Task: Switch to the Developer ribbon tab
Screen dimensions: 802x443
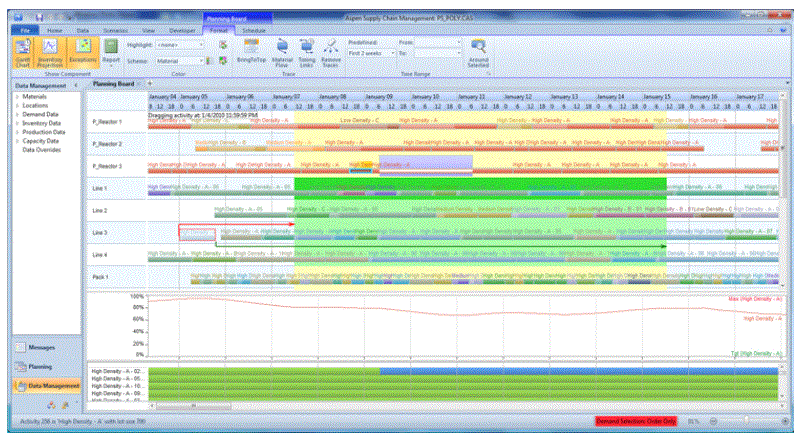Action: pyautogui.click(x=182, y=31)
